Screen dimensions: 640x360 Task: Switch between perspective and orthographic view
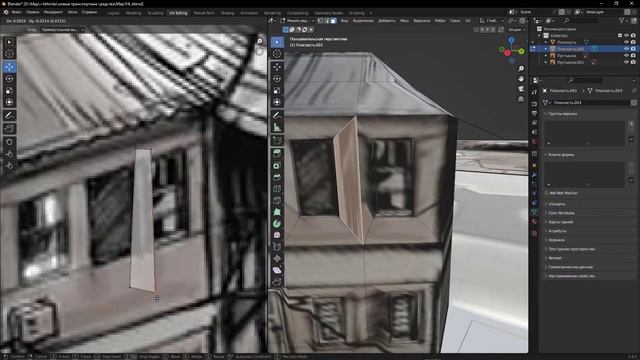pos(521,99)
